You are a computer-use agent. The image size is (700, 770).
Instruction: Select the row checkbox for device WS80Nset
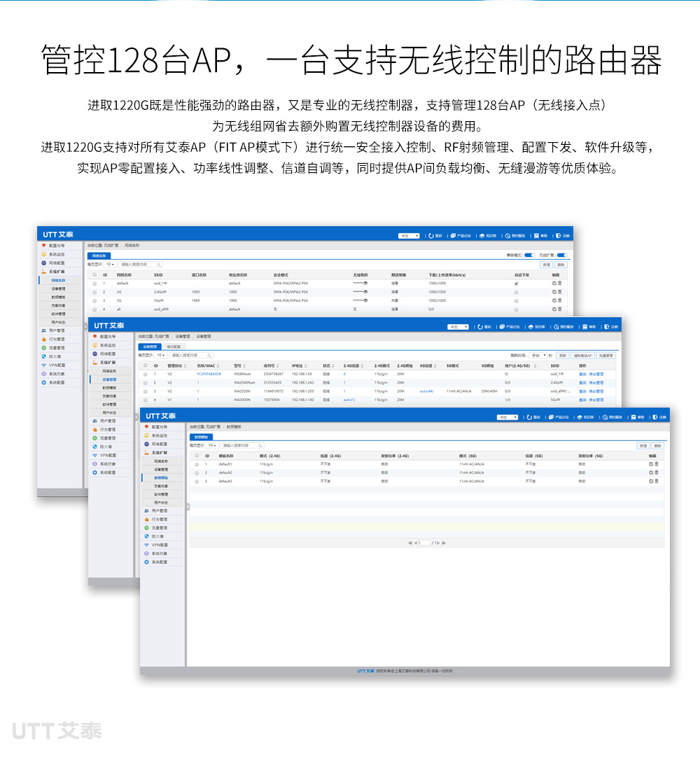(146, 374)
